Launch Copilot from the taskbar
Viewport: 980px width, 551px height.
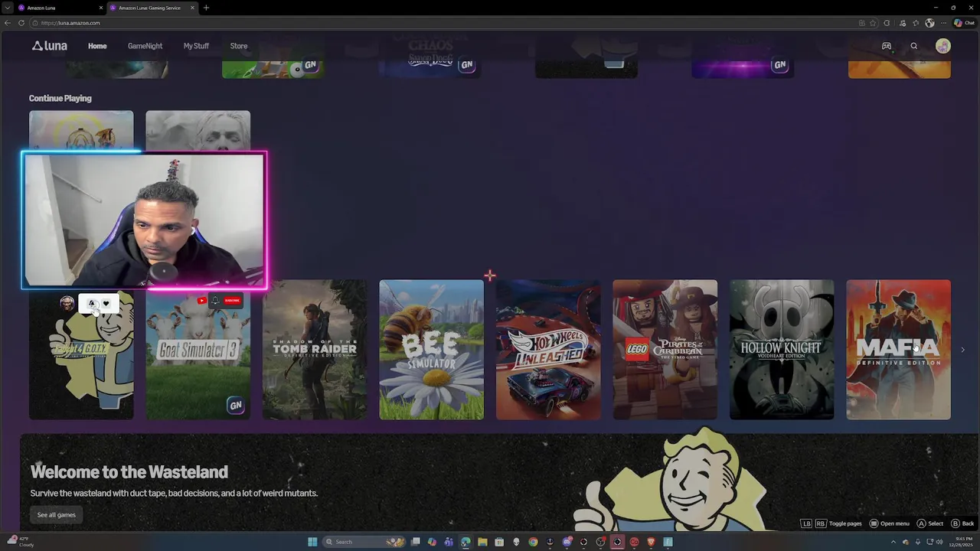[x=432, y=542]
